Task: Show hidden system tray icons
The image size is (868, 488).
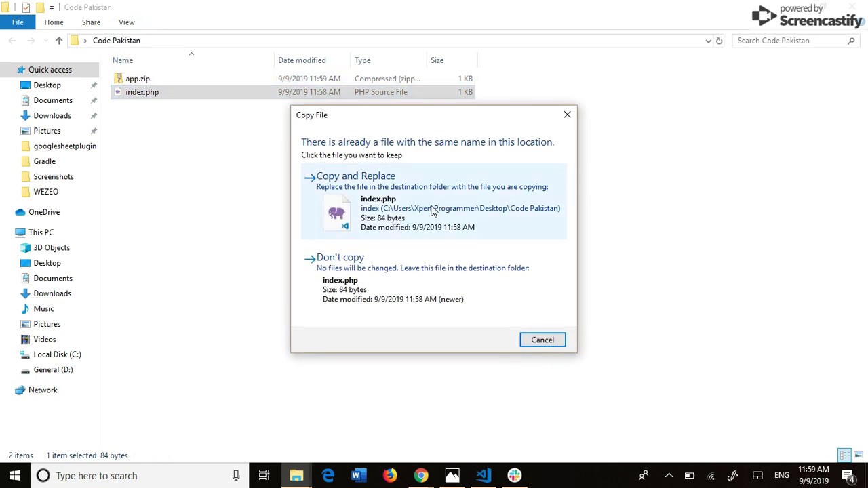Action: tap(669, 476)
